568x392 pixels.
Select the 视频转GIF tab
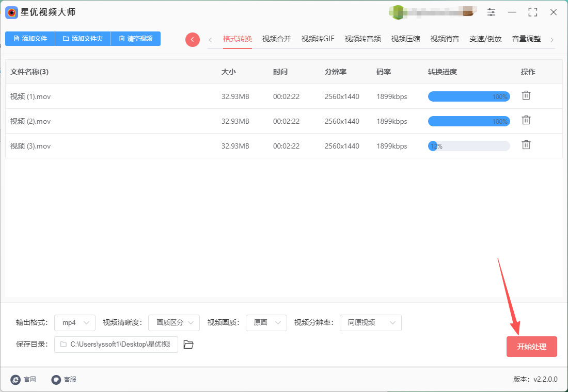click(x=318, y=39)
